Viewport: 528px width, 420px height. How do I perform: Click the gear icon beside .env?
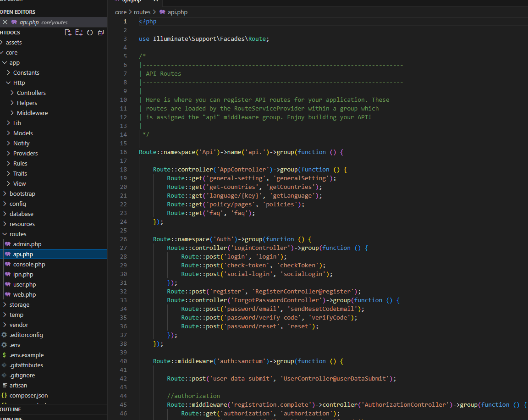pyautogui.click(x=4, y=345)
